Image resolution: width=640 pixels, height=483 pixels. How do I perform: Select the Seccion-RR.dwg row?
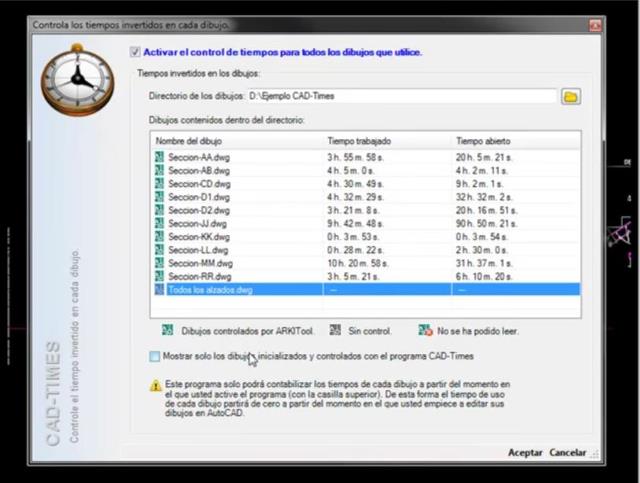click(366, 276)
